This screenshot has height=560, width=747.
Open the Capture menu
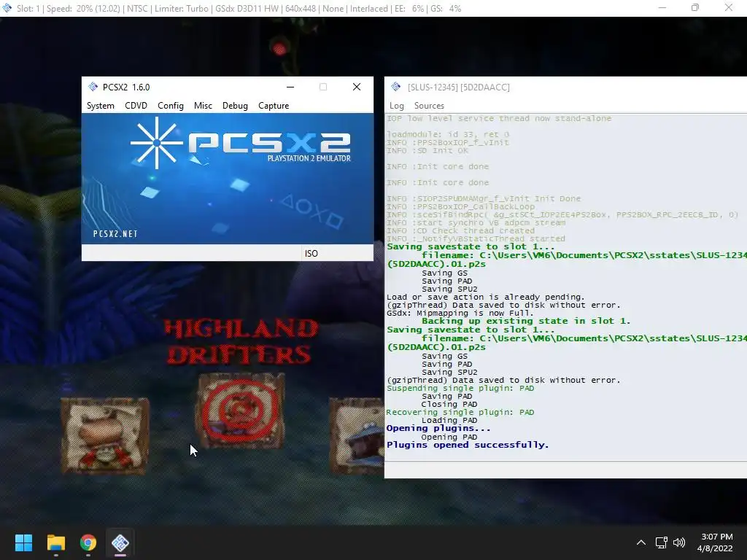[274, 106]
